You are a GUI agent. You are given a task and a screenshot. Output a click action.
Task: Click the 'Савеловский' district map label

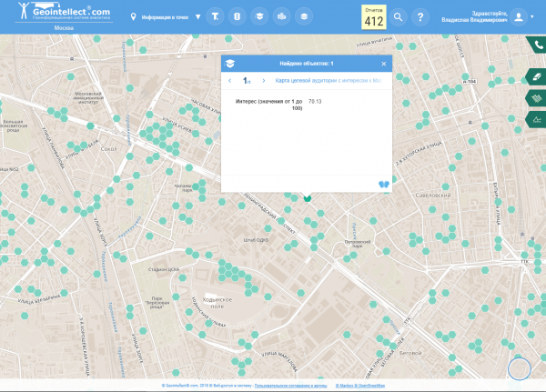(433, 195)
